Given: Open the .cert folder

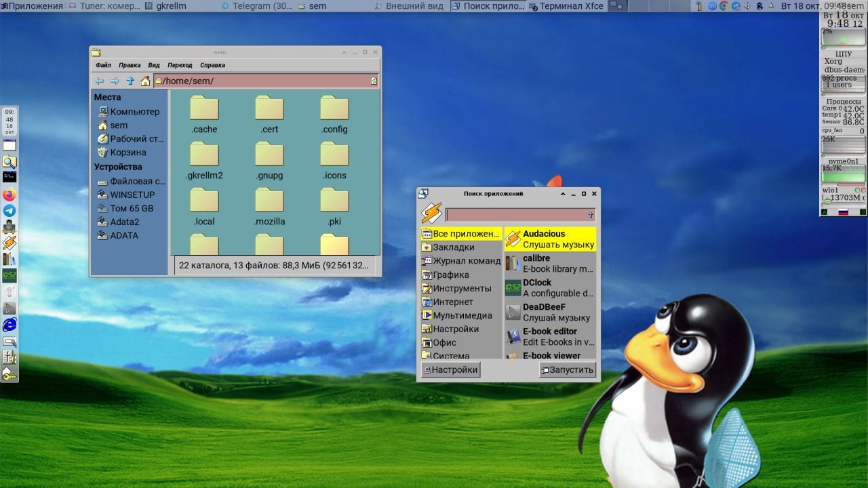Looking at the screenshot, I should tap(269, 115).
